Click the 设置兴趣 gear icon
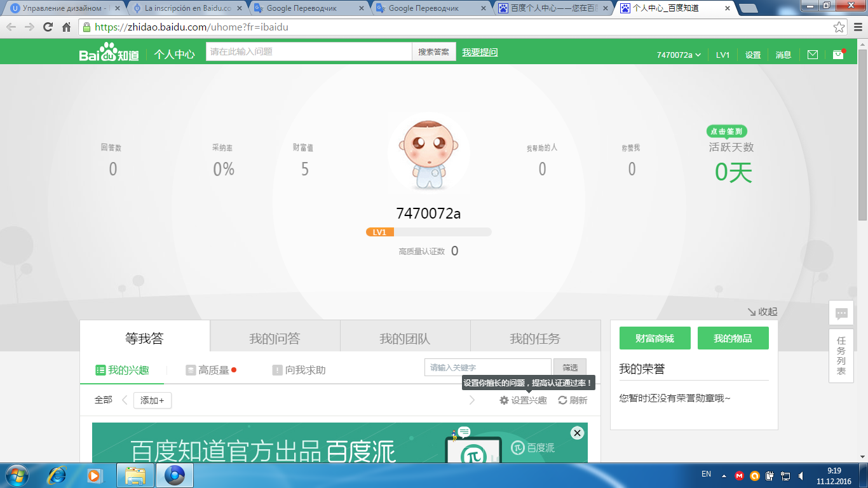 point(505,400)
